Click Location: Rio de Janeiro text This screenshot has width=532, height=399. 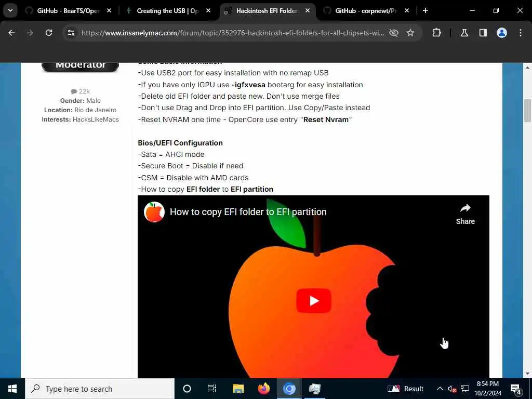pyautogui.click(x=80, y=110)
